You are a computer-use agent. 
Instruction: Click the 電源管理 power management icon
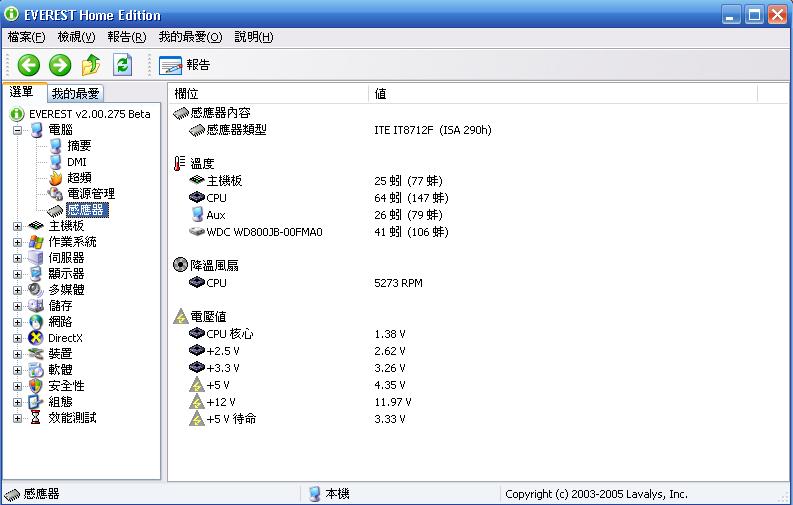[x=55, y=194]
